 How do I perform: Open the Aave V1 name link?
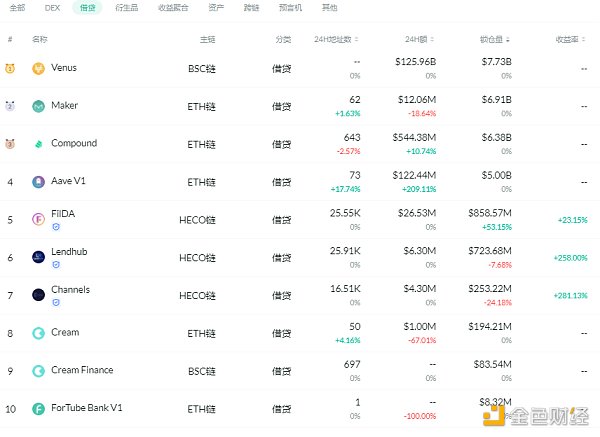click(68, 181)
